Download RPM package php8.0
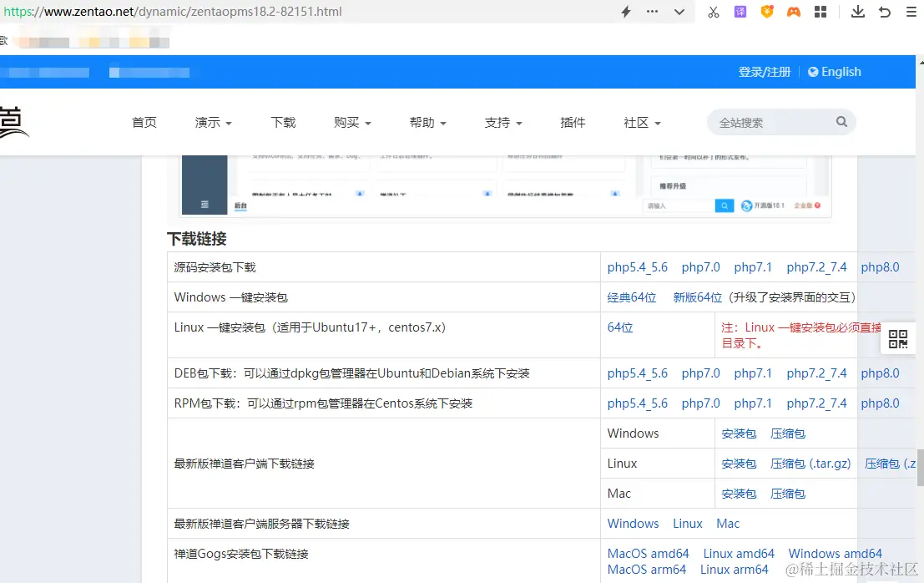The height and width of the screenshot is (583, 924). coord(880,403)
